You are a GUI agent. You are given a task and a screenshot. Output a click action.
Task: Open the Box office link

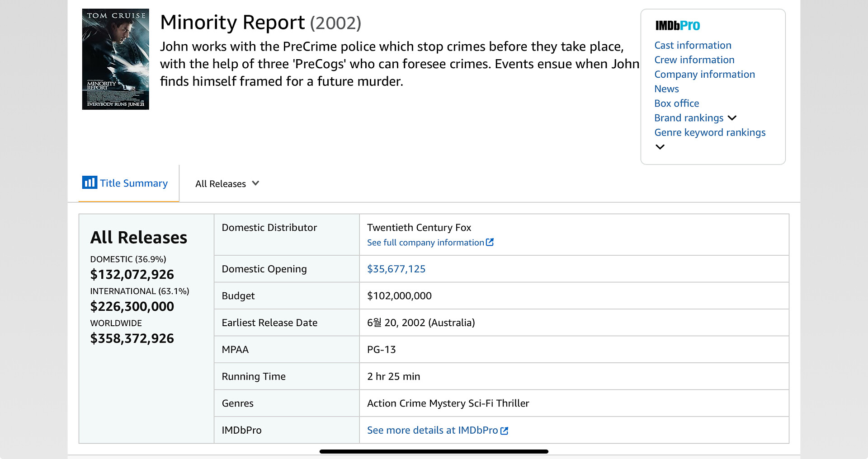click(x=676, y=103)
